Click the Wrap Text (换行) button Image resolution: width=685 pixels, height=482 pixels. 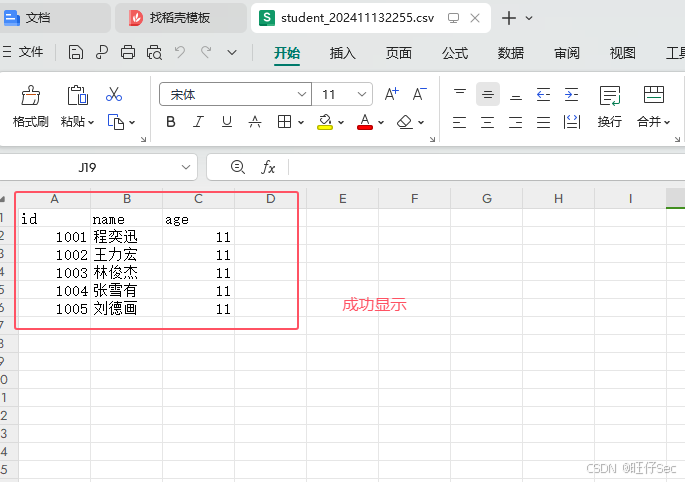click(x=610, y=106)
